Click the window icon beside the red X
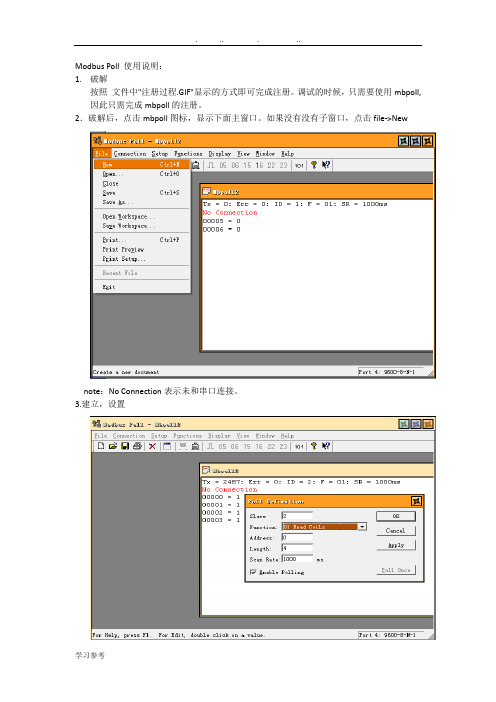Image resolution: width=496 pixels, height=702 pixels. [x=167, y=446]
